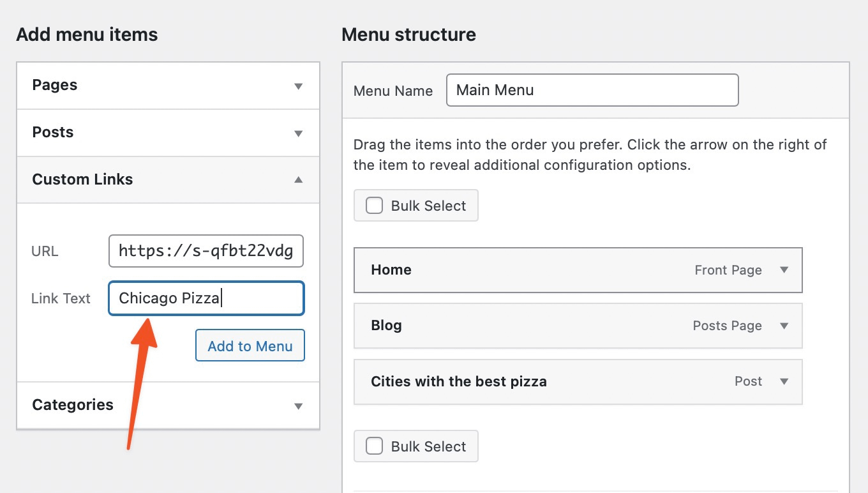Check Bulk Select above the Home item
This screenshot has width=868, height=493.
point(374,205)
